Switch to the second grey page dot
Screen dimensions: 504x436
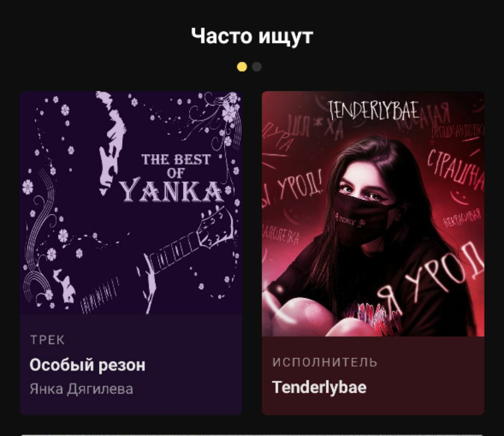point(257,67)
